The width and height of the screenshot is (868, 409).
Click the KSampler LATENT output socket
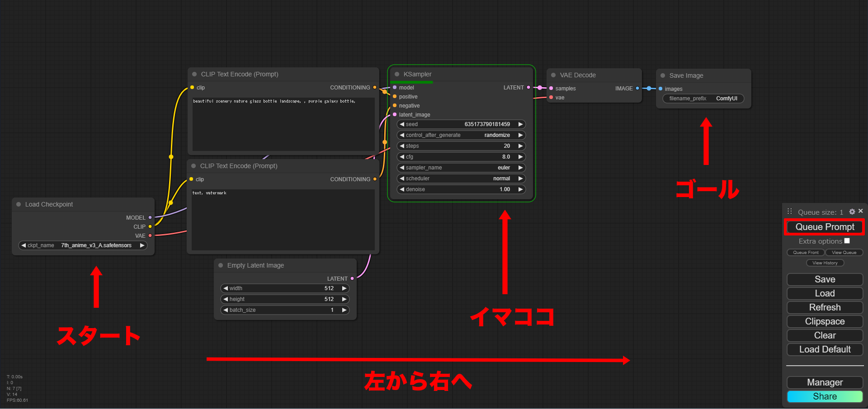point(528,88)
